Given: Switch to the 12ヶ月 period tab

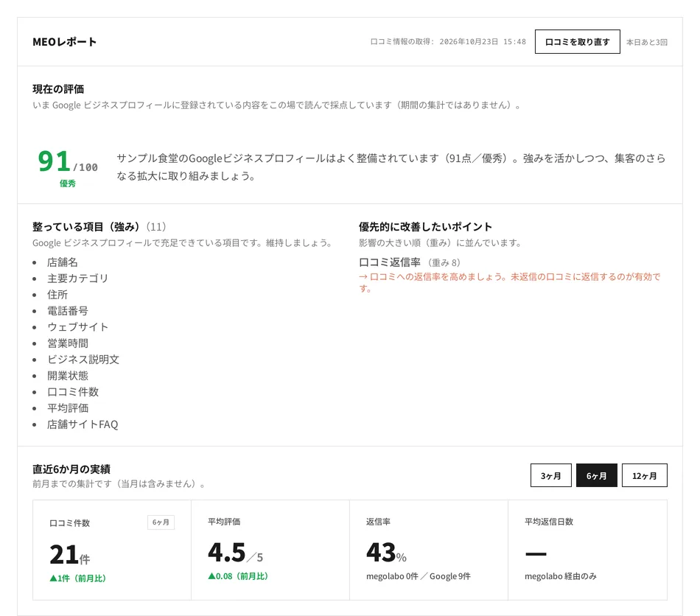Looking at the screenshot, I should [644, 475].
